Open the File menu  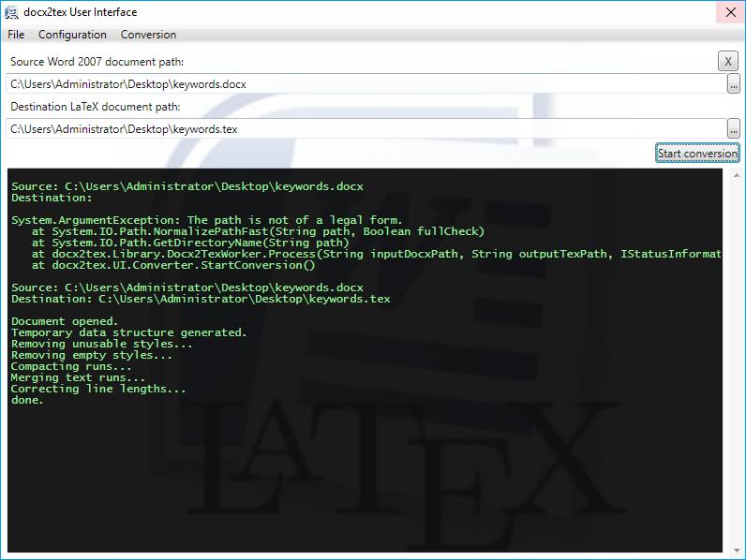coord(16,35)
